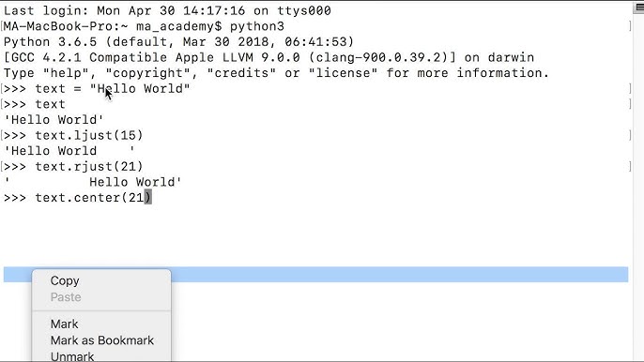The width and height of the screenshot is (644, 362).
Task: Choose Copy from the context menu
Action: coord(65,280)
